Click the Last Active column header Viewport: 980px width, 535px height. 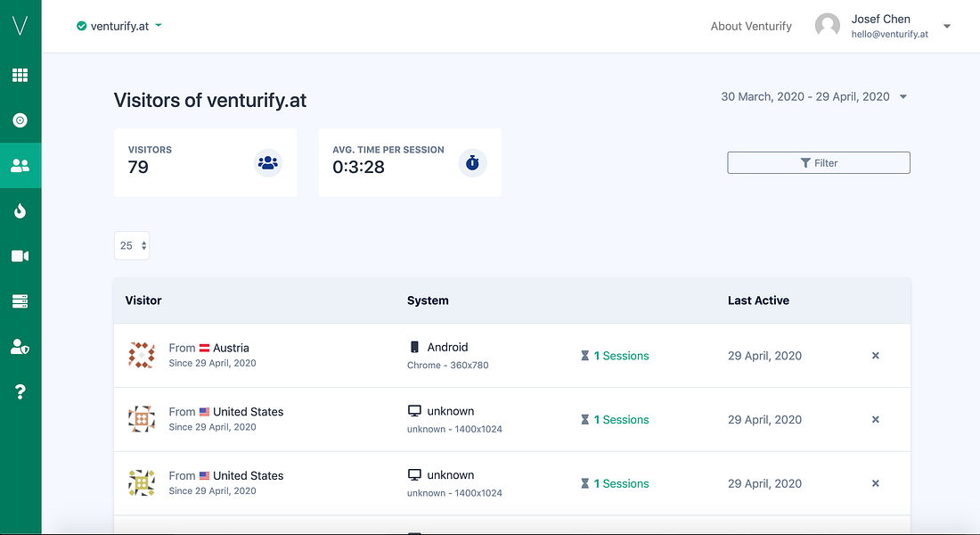click(x=758, y=300)
